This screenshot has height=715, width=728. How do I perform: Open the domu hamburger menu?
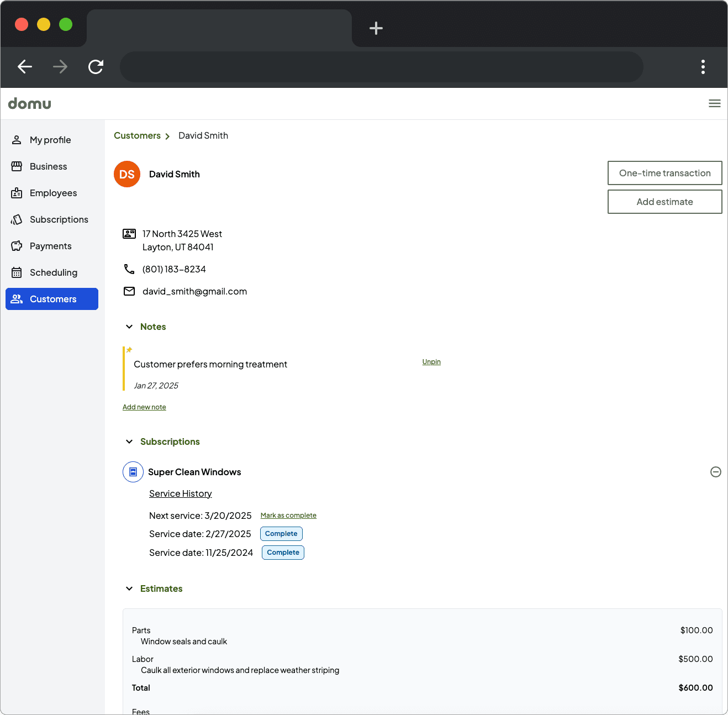(x=715, y=103)
